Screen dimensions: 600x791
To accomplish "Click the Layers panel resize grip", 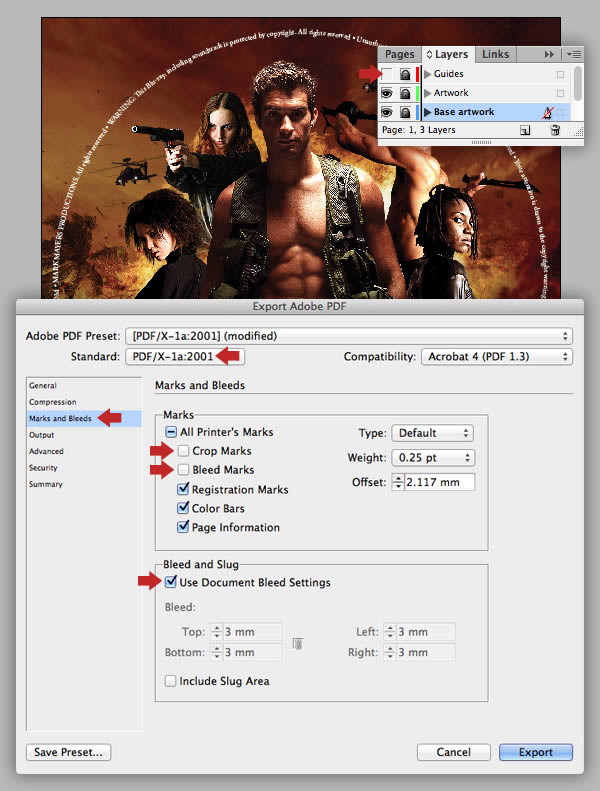I will tap(578, 132).
